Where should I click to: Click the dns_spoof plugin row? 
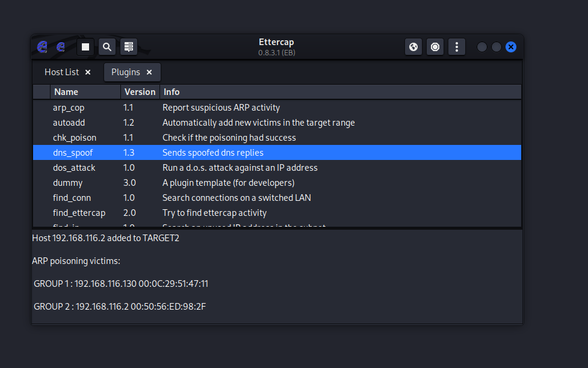(x=73, y=153)
